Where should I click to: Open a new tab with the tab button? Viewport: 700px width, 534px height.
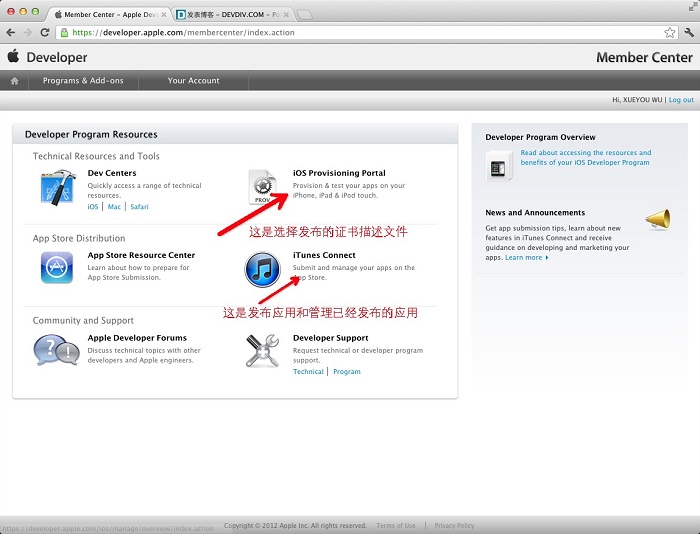click(304, 15)
